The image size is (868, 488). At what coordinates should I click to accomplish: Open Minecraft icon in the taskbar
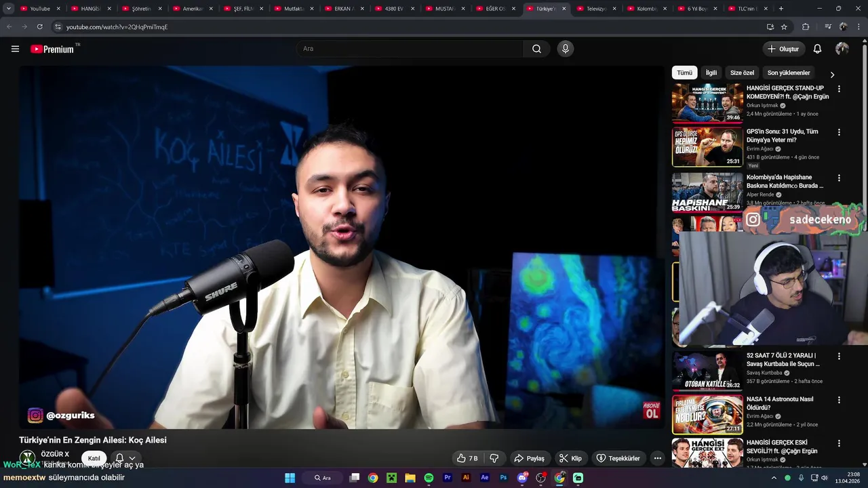tap(391, 478)
